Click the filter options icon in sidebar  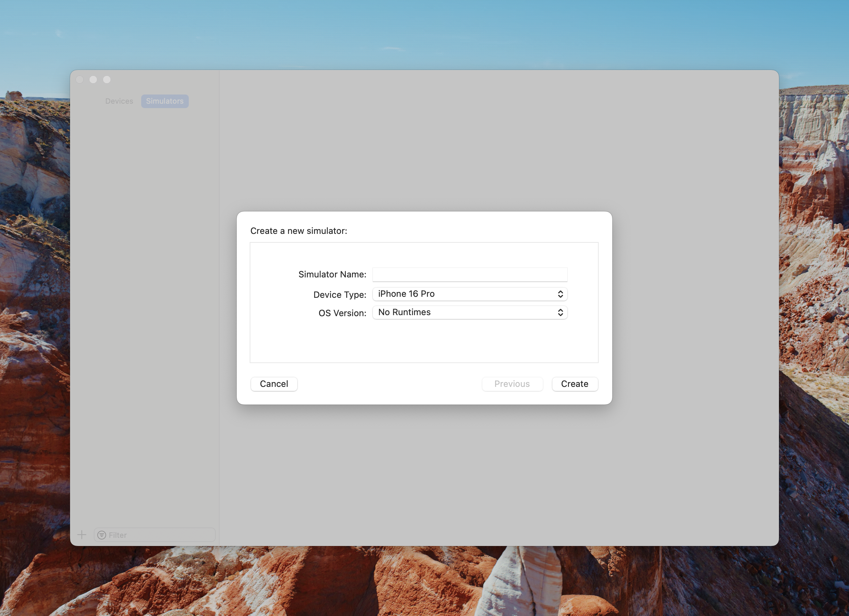101,535
